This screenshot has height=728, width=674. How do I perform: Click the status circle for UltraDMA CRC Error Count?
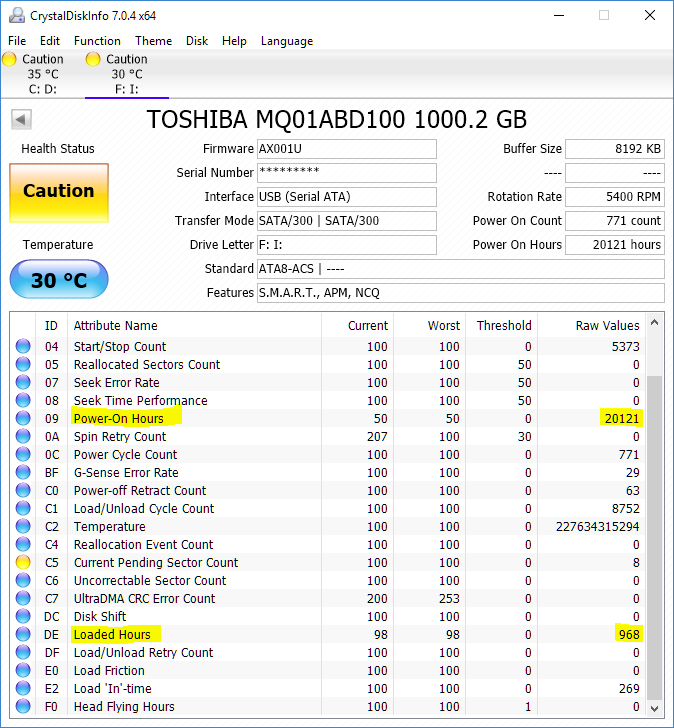point(23,598)
